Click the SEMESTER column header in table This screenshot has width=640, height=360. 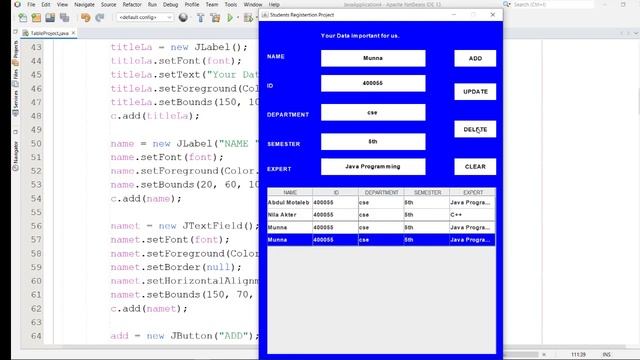(427, 192)
